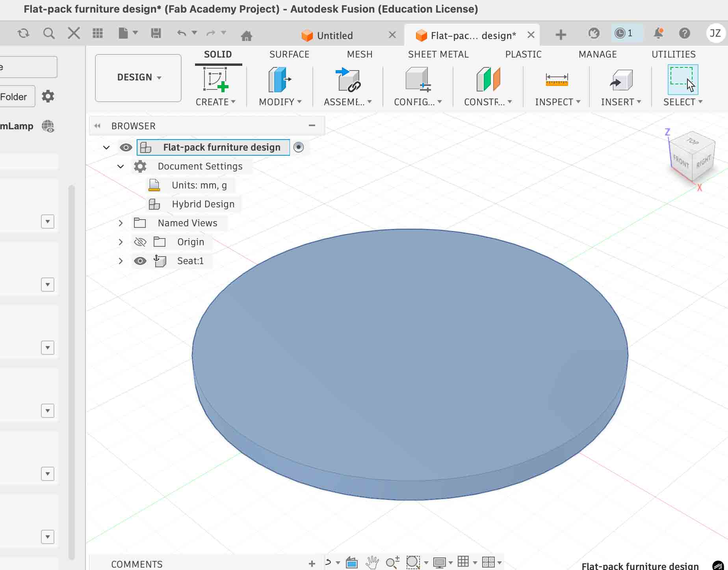
Task: Switch to the PLASTIC tab
Action: pos(523,54)
